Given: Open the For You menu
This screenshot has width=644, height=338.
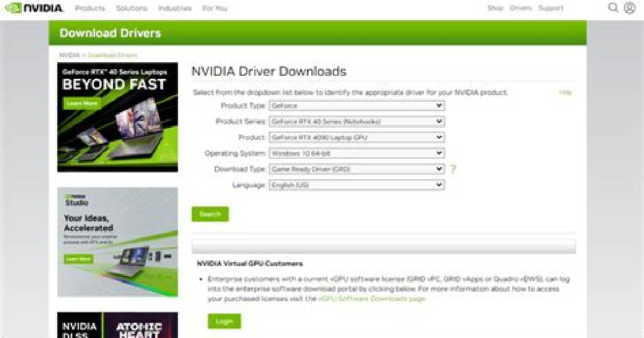Looking at the screenshot, I should point(214,8).
